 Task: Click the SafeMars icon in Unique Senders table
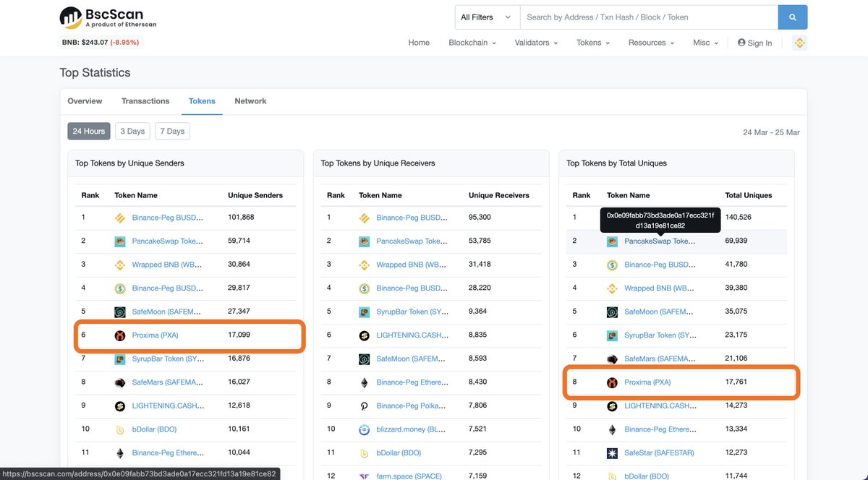coord(120,382)
